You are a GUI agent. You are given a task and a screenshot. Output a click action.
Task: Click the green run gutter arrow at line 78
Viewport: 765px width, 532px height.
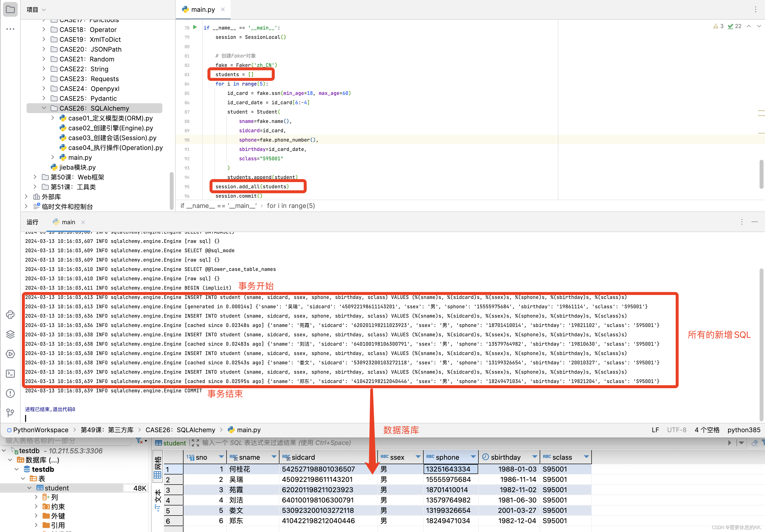pyautogui.click(x=195, y=27)
